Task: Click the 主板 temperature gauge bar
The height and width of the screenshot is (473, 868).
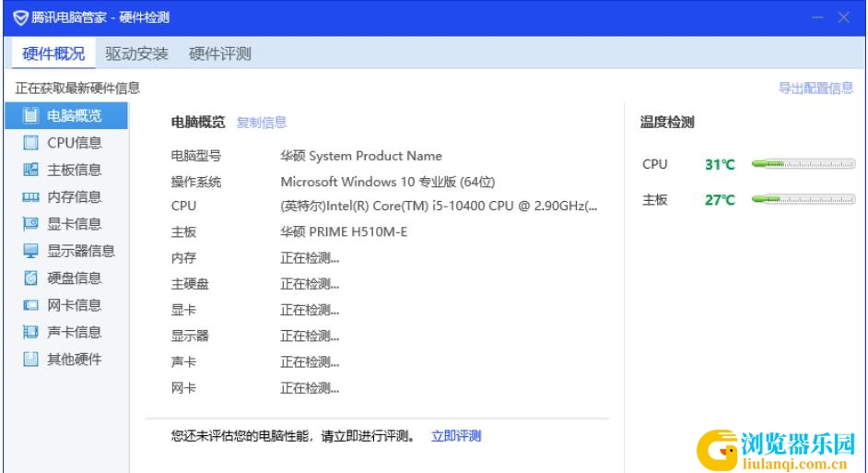Action: click(x=803, y=199)
